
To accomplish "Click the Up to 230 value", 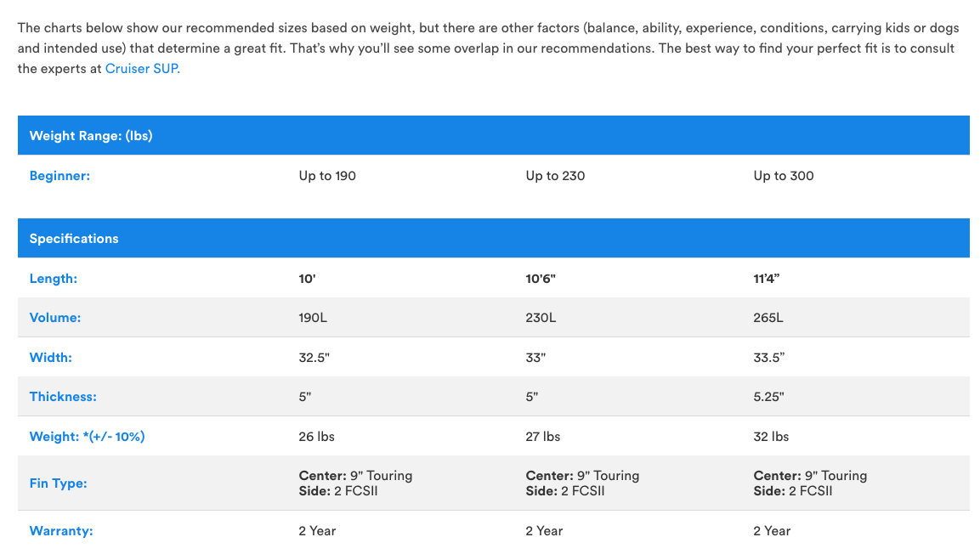I will (x=555, y=176).
